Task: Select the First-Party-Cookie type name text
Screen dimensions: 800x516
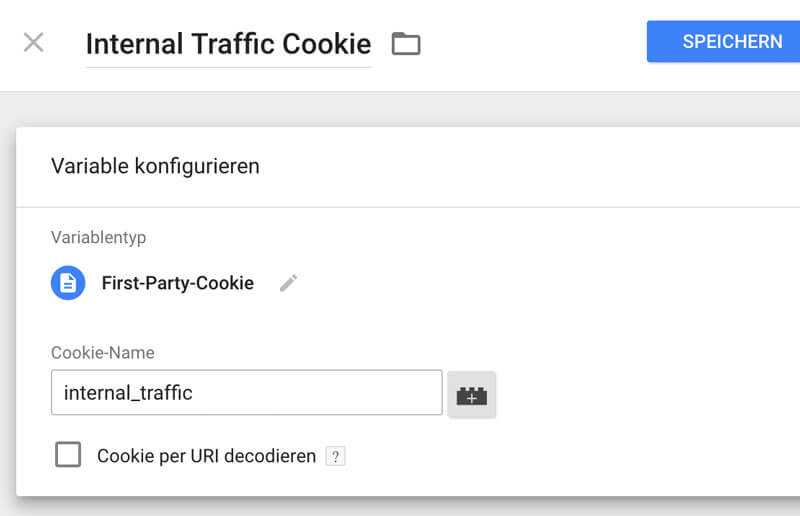Action: [x=178, y=283]
